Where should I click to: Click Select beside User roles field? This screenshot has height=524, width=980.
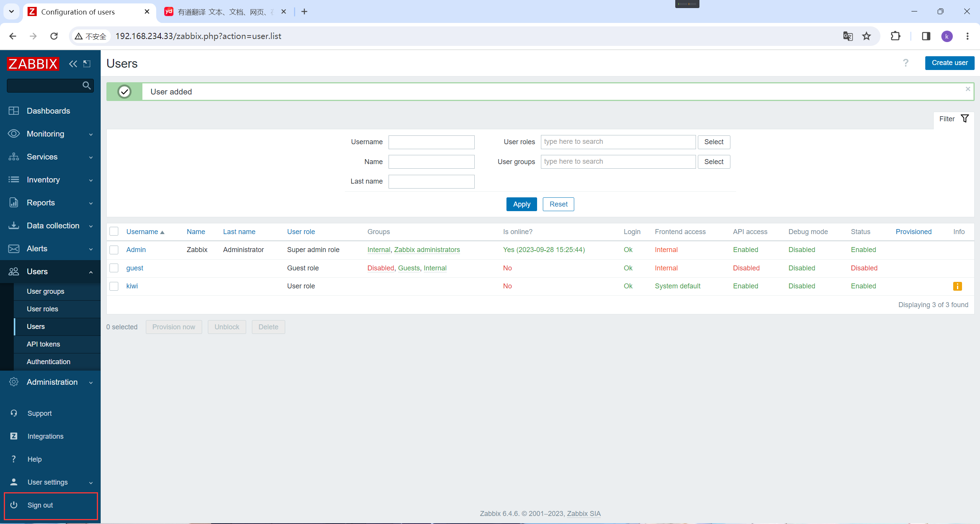click(714, 142)
